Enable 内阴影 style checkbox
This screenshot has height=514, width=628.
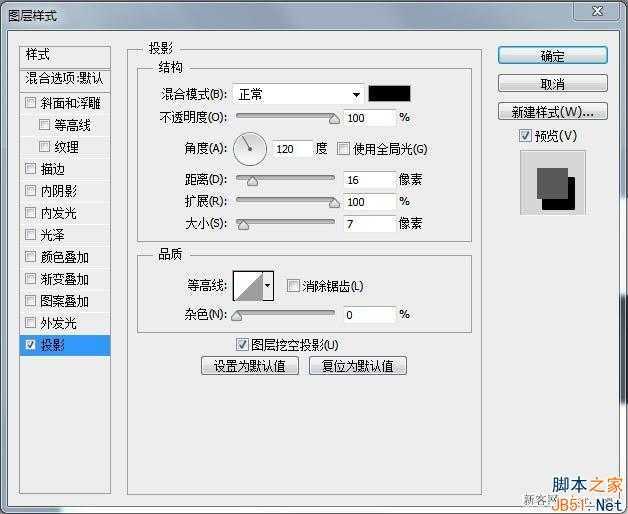(31, 190)
